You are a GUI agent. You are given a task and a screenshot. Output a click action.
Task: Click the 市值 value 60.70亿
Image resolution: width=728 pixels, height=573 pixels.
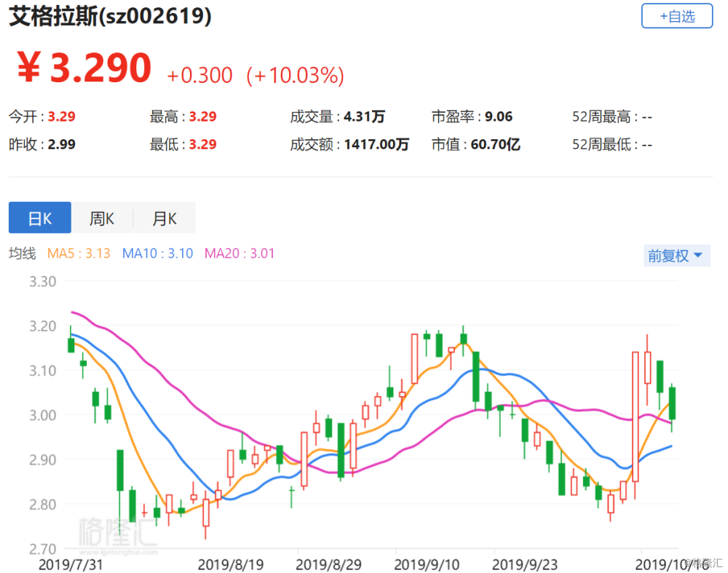pyautogui.click(x=495, y=144)
